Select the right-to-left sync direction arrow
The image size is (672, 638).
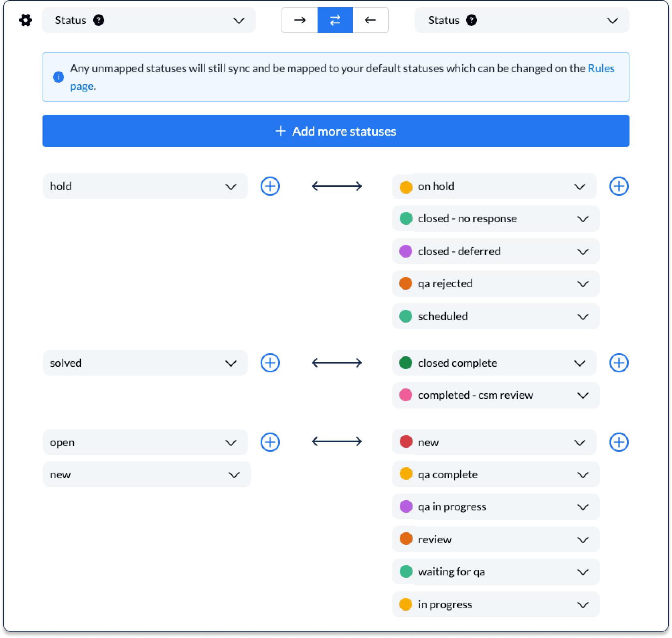(370, 20)
